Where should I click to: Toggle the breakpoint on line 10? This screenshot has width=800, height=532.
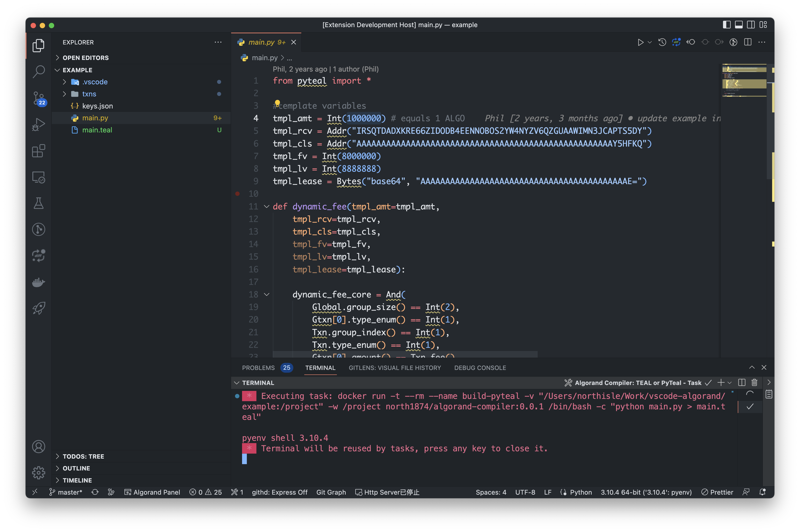click(x=237, y=194)
